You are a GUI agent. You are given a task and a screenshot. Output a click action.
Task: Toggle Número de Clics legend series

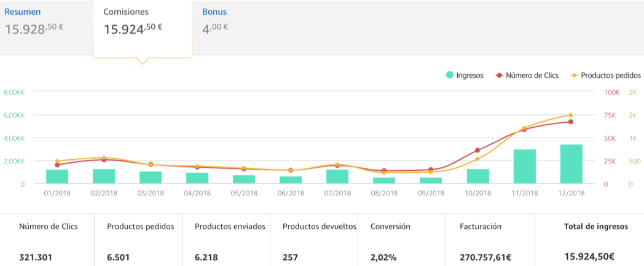[x=527, y=76]
